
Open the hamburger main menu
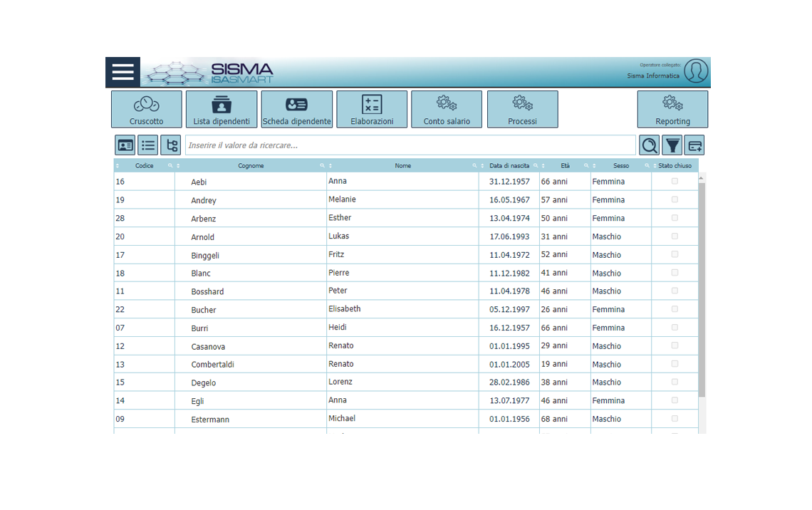pos(123,72)
